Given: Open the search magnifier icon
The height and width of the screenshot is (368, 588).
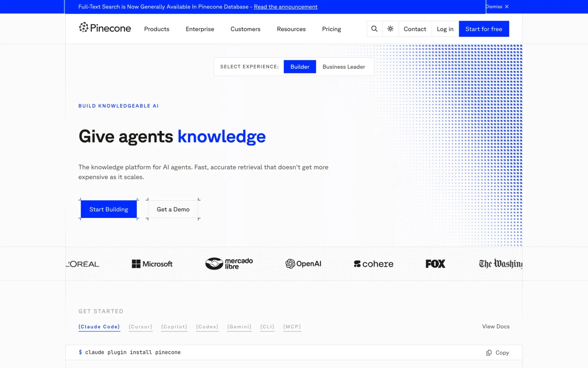Looking at the screenshot, I should coord(374,29).
